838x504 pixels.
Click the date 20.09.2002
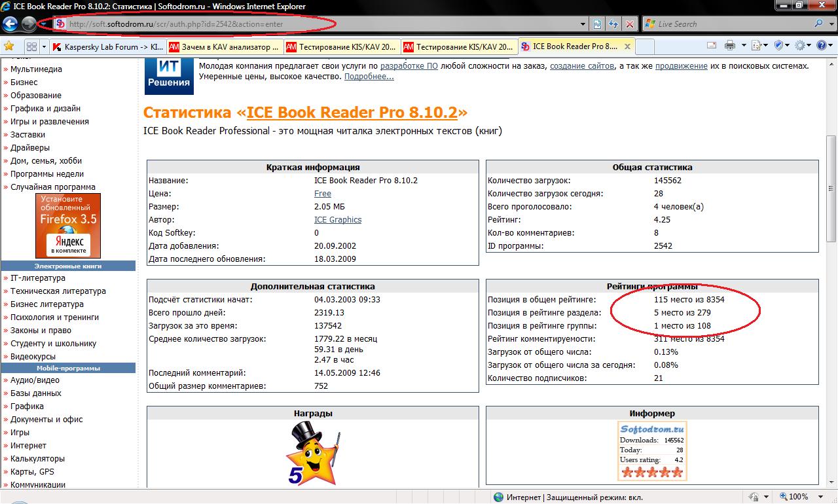pos(335,246)
